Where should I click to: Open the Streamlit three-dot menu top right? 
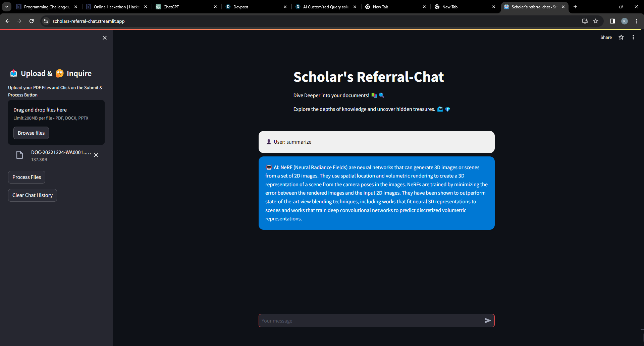pyautogui.click(x=633, y=37)
